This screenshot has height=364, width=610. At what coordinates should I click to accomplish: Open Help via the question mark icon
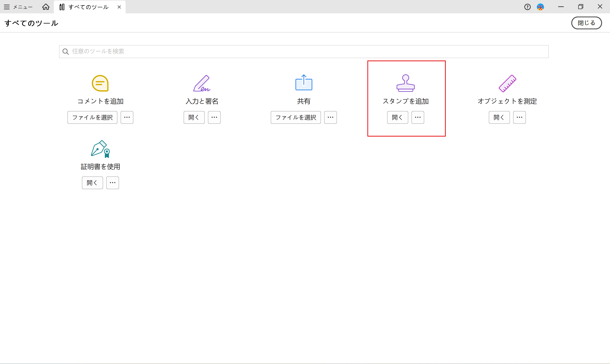[527, 7]
